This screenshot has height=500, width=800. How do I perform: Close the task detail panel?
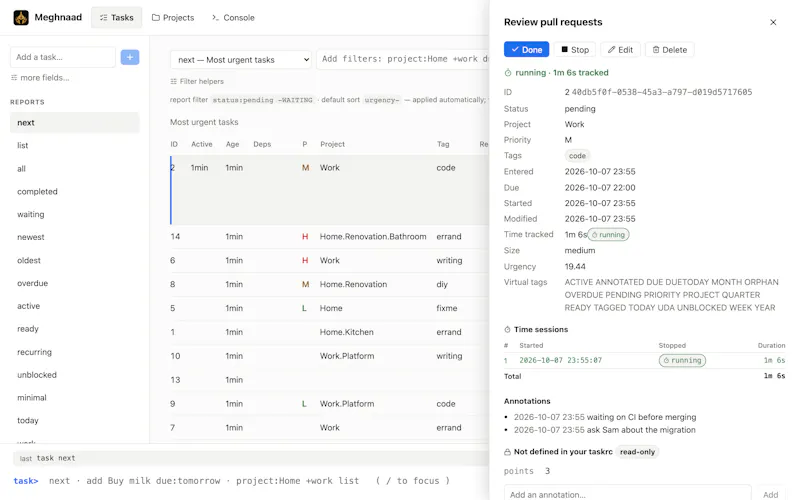773,22
